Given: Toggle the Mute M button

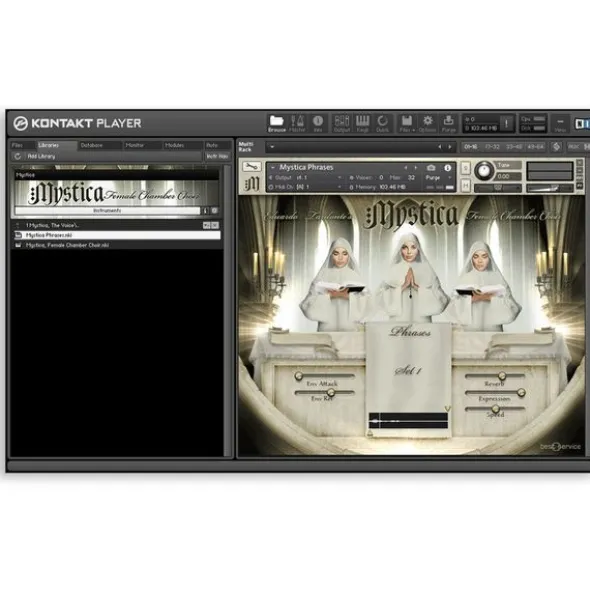Looking at the screenshot, I should point(466,186).
